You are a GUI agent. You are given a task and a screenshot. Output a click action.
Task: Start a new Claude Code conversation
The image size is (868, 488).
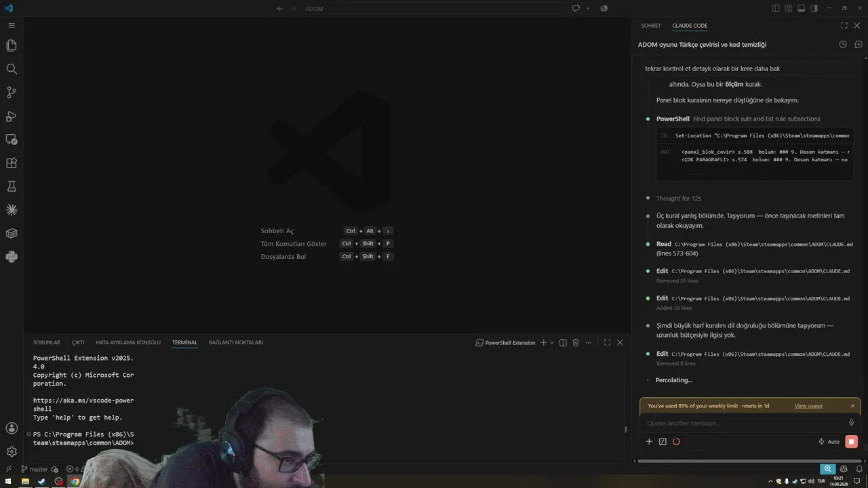(858, 45)
